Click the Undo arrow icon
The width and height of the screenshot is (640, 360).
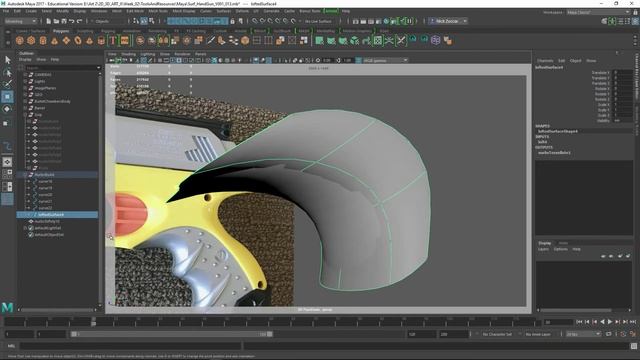pyautogui.click(x=72, y=21)
